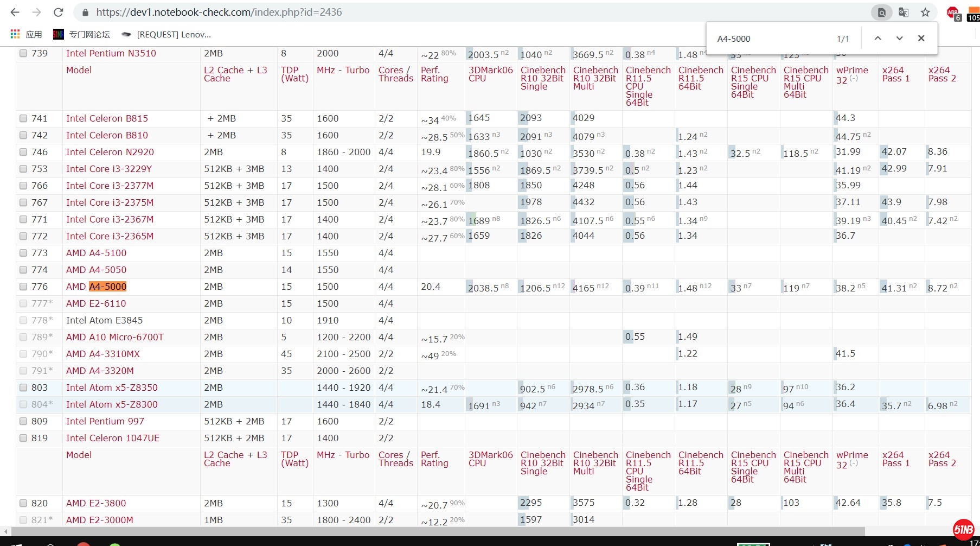The height and width of the screenshot is (546, 980).
Task: Open the Google Translate page icon
Action: (904, 12)
